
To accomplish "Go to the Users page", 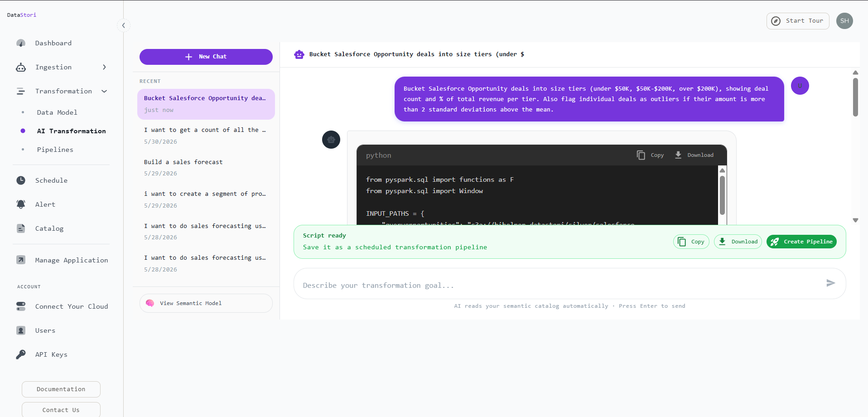I will pos(45,330).
